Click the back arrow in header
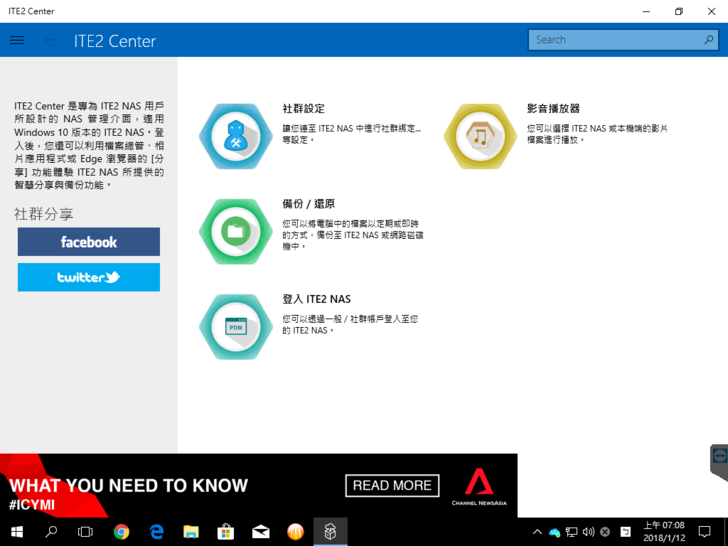 click(51, 40)
